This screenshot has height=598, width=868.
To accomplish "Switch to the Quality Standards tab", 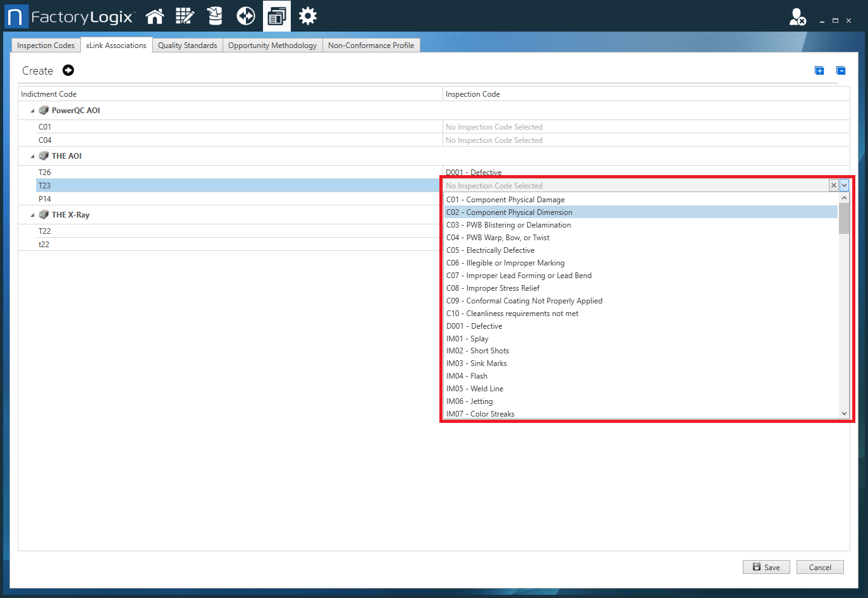I will (x=187, y=45).
